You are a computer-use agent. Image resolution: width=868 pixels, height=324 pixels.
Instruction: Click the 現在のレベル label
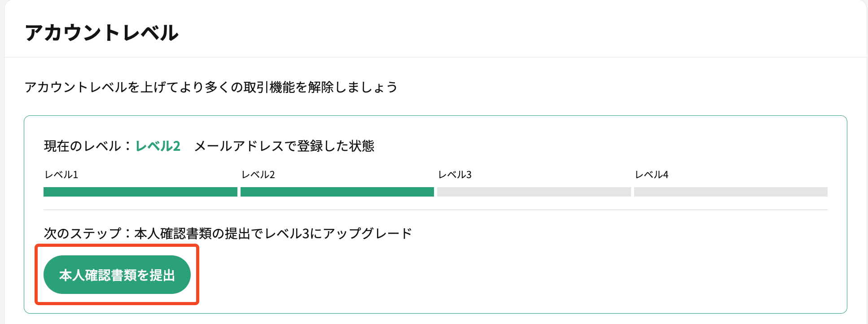83,146
